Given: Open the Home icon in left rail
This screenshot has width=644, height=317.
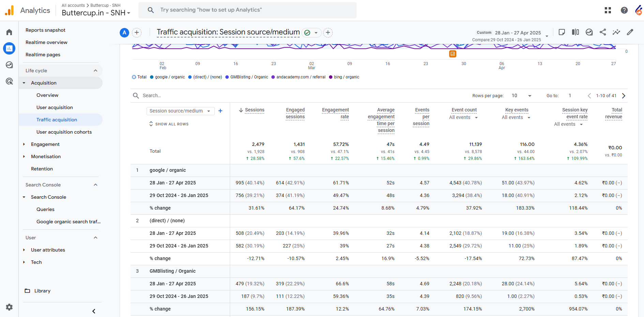Looking at the screenshot, I should [9, 32].
